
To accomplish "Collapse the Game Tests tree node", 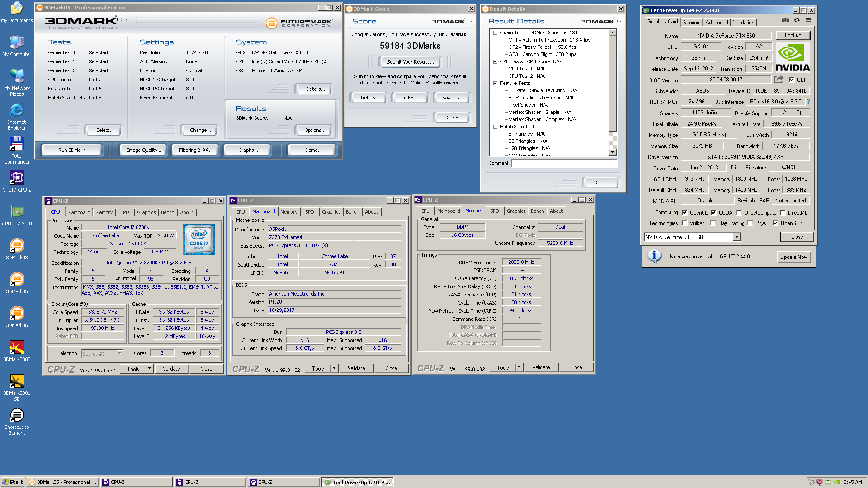I will (x=495, y=33).
